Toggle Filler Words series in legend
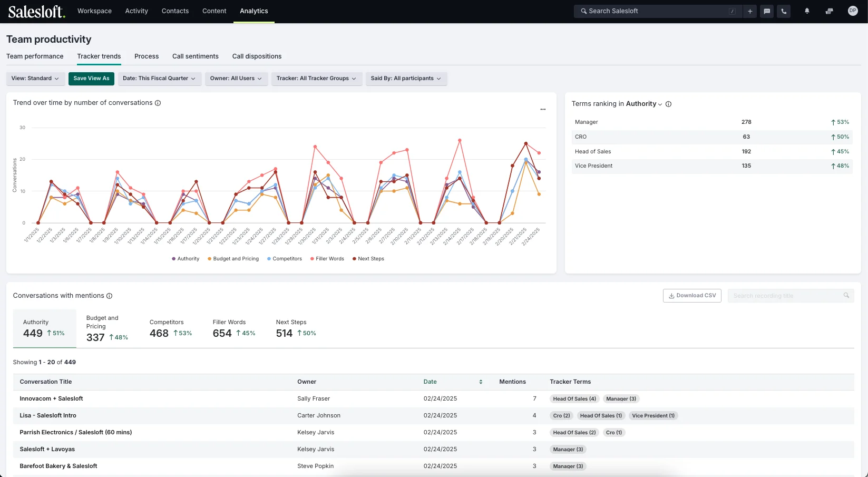 tap(327, 259)
